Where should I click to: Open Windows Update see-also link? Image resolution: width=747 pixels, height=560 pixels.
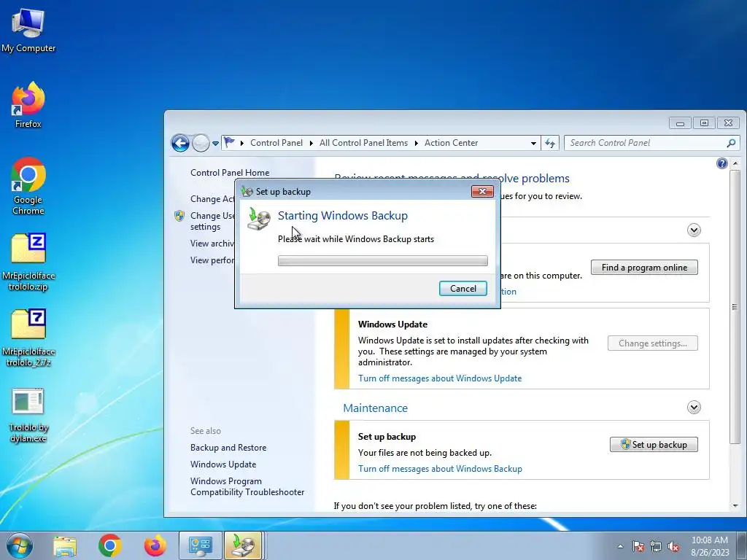223,464
